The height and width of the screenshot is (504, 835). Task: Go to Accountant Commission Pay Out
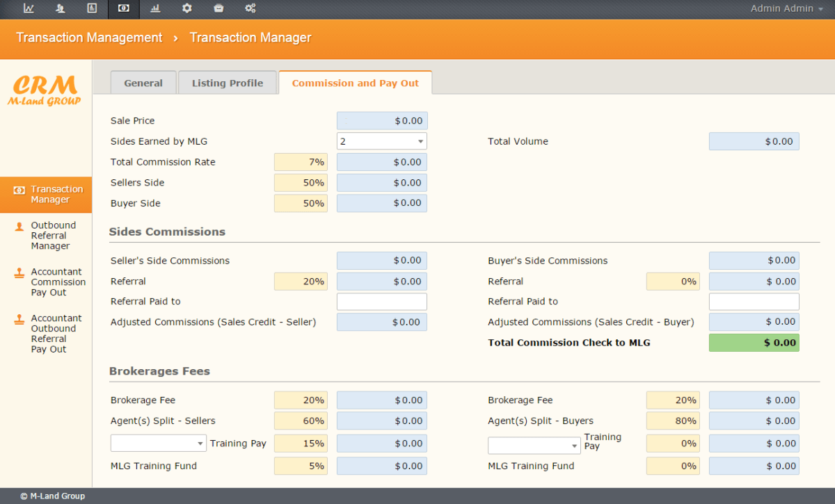[x=58, y=282]
